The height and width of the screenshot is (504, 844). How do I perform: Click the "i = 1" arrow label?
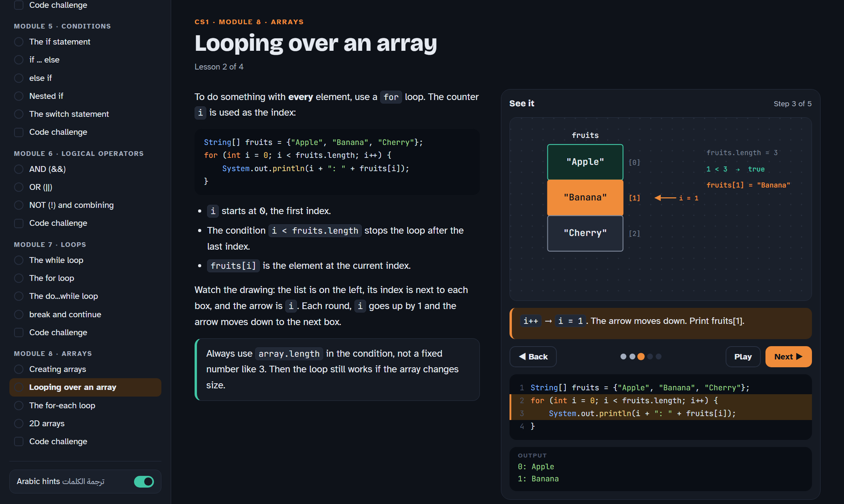pos(688,198)
